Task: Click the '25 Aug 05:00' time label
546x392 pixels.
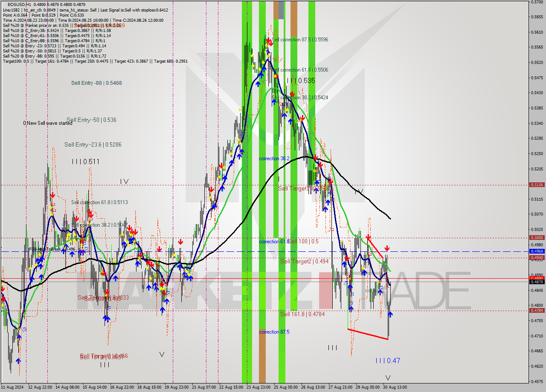Action: tap(286, 387)
